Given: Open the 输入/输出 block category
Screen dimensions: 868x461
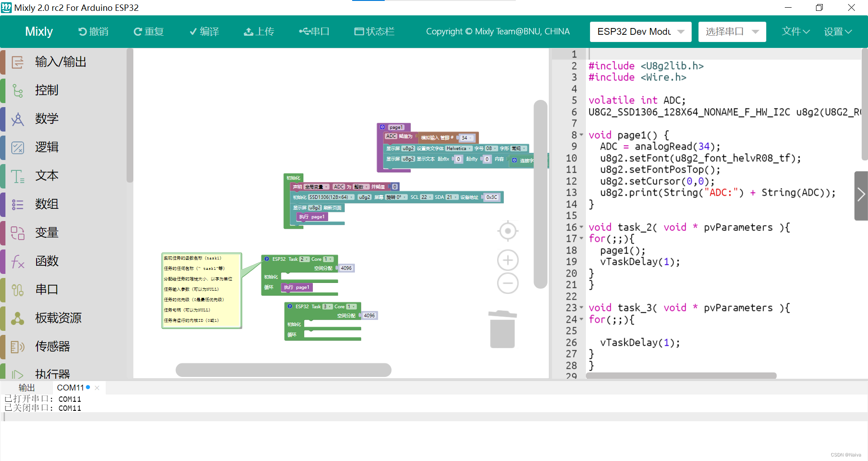Looking at the screenshot, I should pyautogui.click(x=61, y=62).
